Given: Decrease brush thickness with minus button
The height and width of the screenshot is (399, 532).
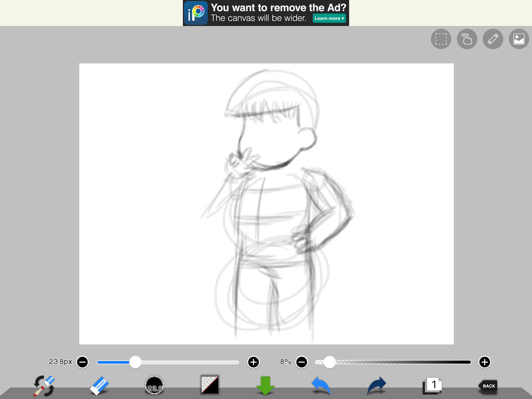Looking at the screenshot, I should [83, 362].
